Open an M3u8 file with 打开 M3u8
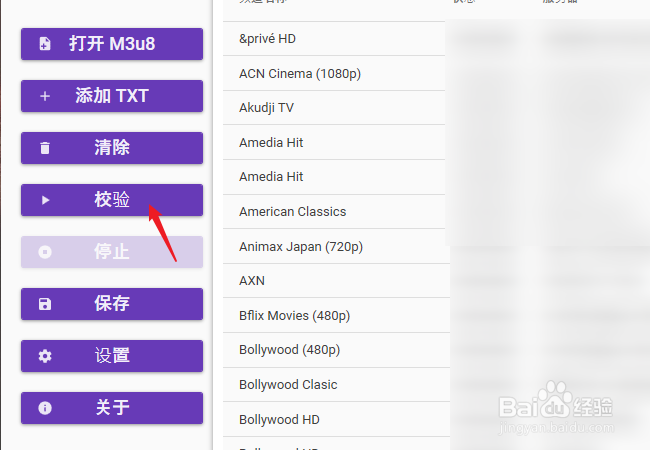 tap(112, 44)
